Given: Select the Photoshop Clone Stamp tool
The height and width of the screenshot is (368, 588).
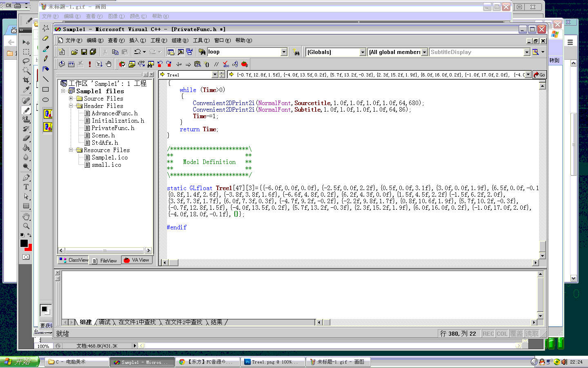Looking at the screenshot, I should pos(26,119).
